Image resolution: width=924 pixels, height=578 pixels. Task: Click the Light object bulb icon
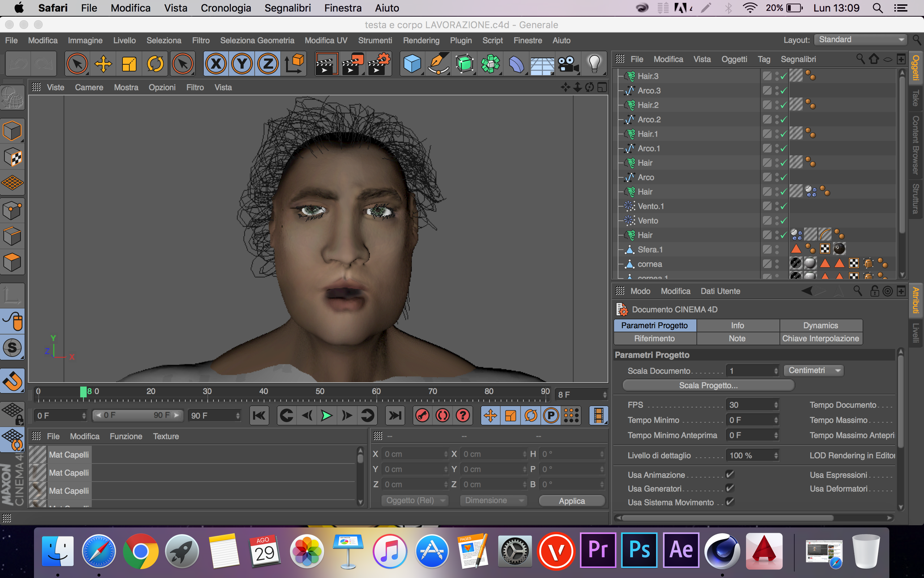coord(594,64)
